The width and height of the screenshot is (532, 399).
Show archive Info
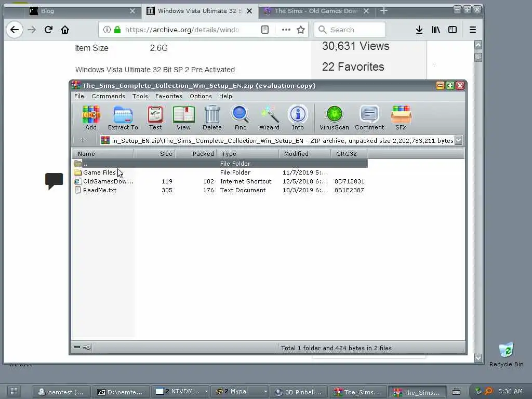(x=298, y=118)
